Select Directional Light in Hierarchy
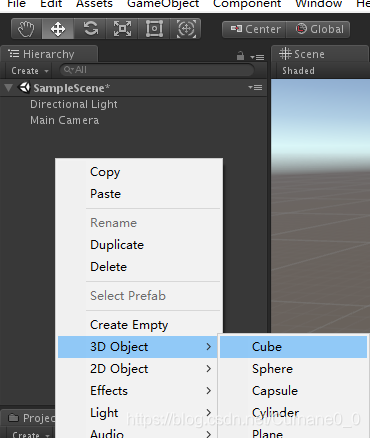This screenshot has height=438, width=370. click(74, 104)
